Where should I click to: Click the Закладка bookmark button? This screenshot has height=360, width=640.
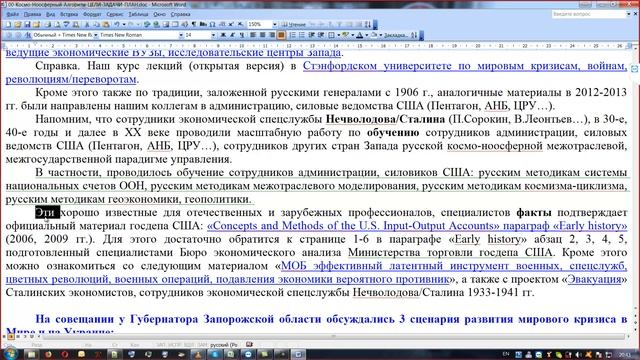tap(396, 35)
